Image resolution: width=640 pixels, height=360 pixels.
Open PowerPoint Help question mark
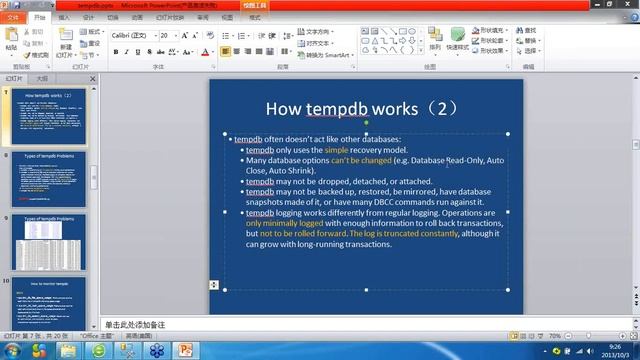coord(635,18)
